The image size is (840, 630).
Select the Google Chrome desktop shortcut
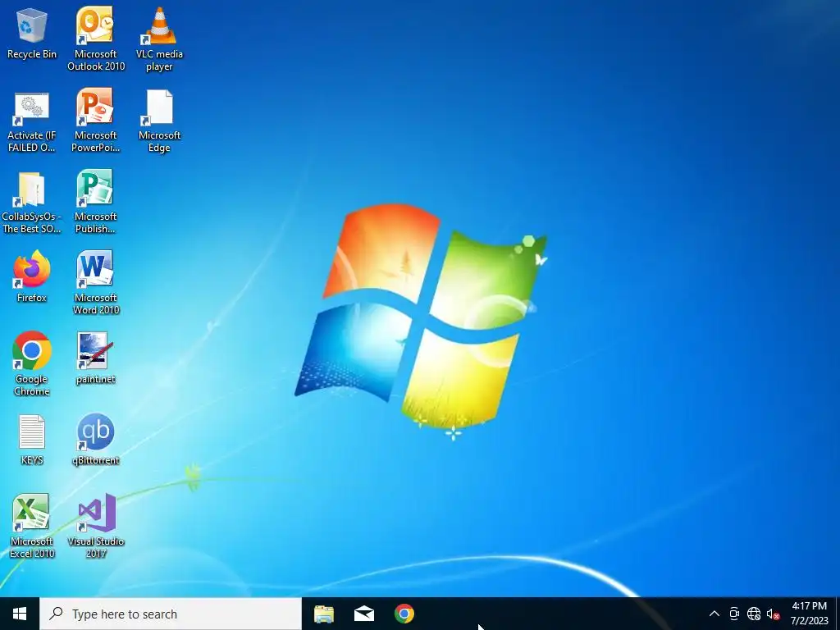[x=32, y=363]
